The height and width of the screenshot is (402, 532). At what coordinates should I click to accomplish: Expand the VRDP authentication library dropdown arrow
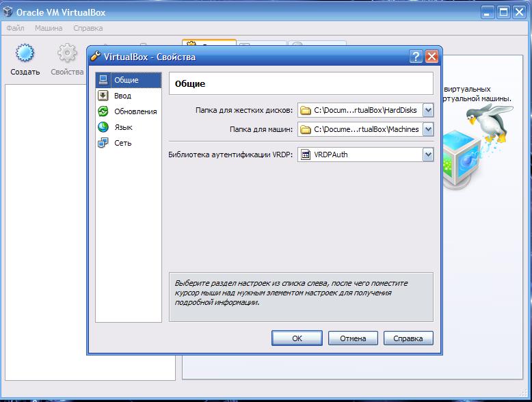pyautogui.click(x=428, y=155)
